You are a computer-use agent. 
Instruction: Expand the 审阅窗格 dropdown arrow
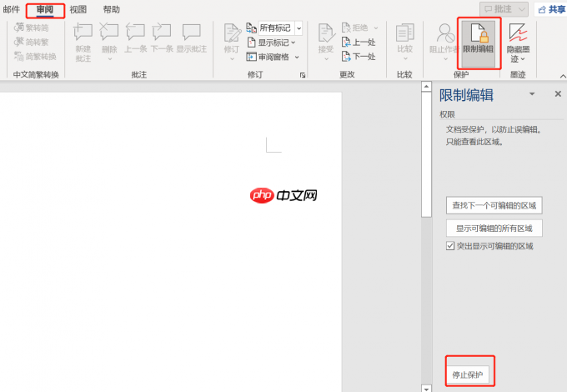click(297, 58)
